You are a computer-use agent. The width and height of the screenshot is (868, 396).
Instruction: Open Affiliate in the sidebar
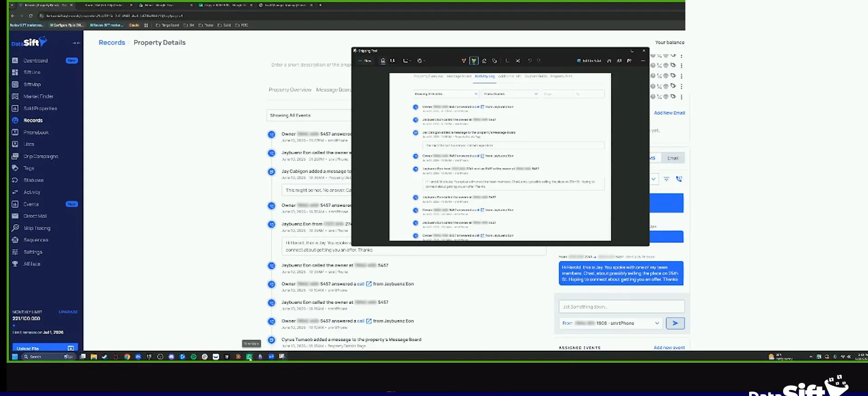32,264
